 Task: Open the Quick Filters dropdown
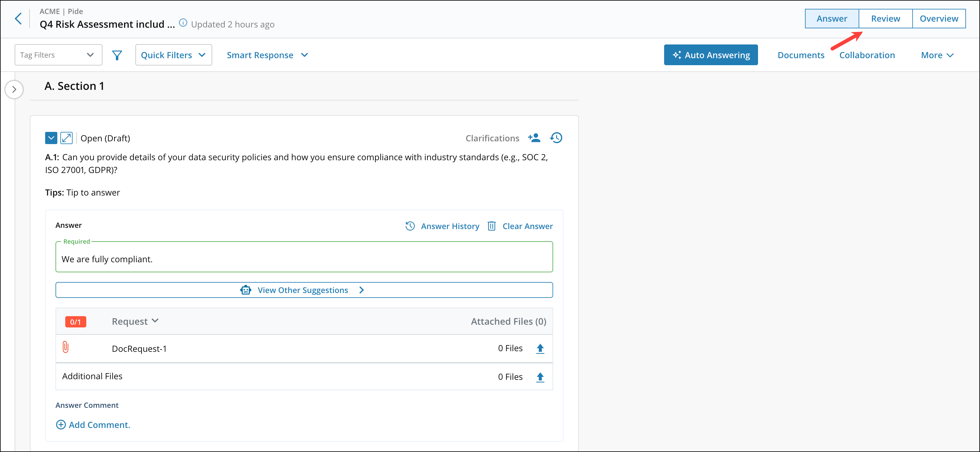(173, 55)
